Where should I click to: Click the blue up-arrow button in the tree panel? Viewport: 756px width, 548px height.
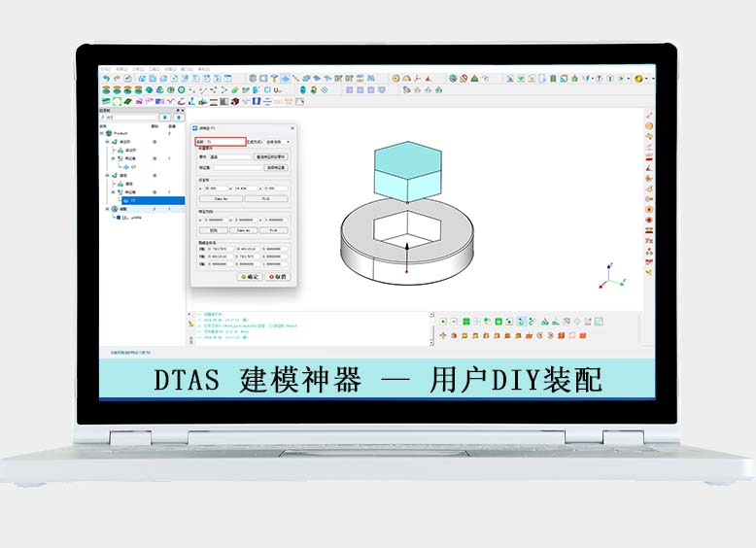point(179,118)
